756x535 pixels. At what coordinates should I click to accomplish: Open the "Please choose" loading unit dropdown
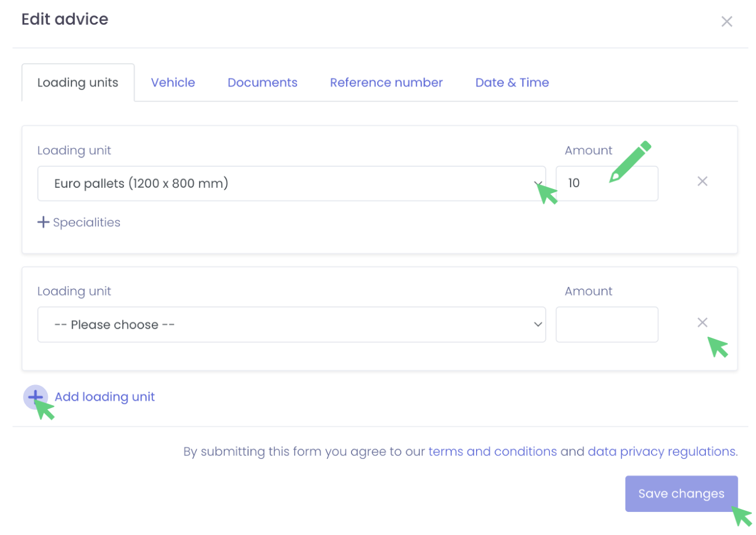tap(291, 324)
